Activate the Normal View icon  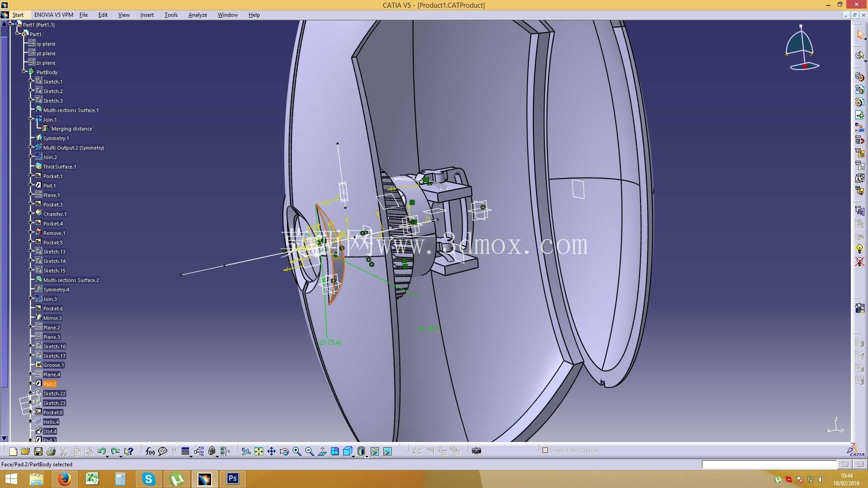pyautogui.click(x=322, y=451)
